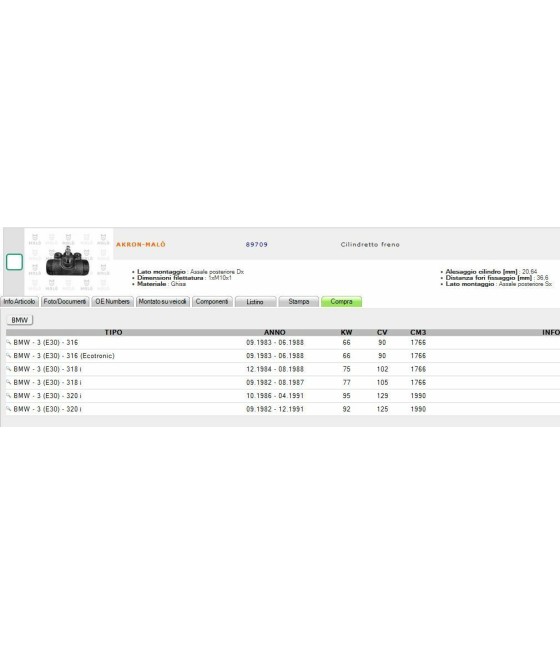Open the Montato su veicoli tab
560x655 pixels.
tap(162, 302)
